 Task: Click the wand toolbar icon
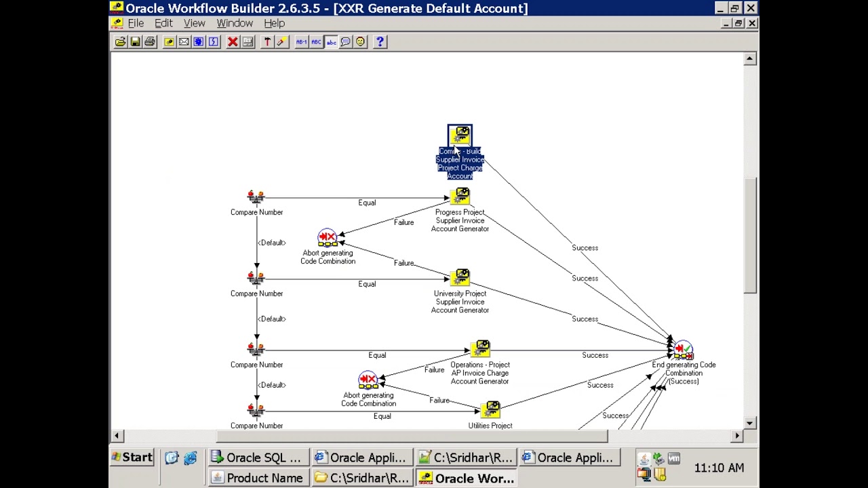[x=282, y=42]
